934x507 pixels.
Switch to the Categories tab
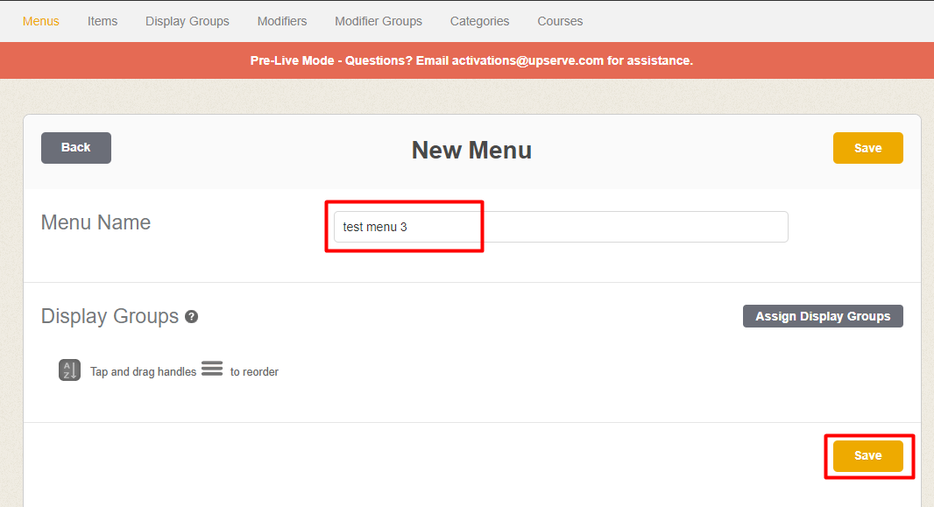(479, 21)
